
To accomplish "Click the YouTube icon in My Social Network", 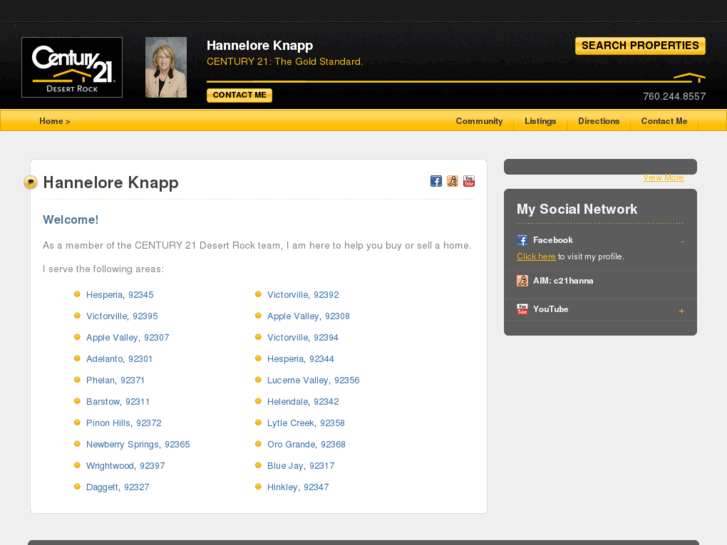I will (x=523, y=309).
